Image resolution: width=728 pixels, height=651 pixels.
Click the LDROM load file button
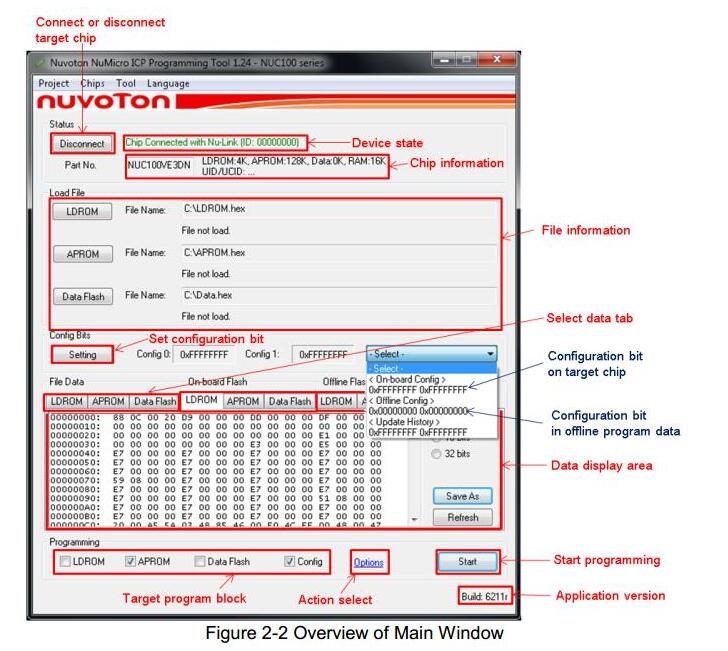coord(82,211)
